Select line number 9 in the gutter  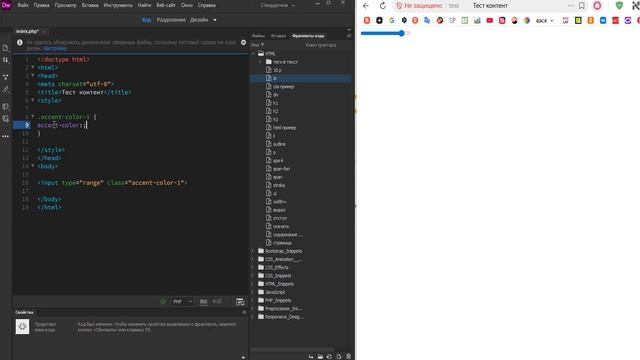22,125
